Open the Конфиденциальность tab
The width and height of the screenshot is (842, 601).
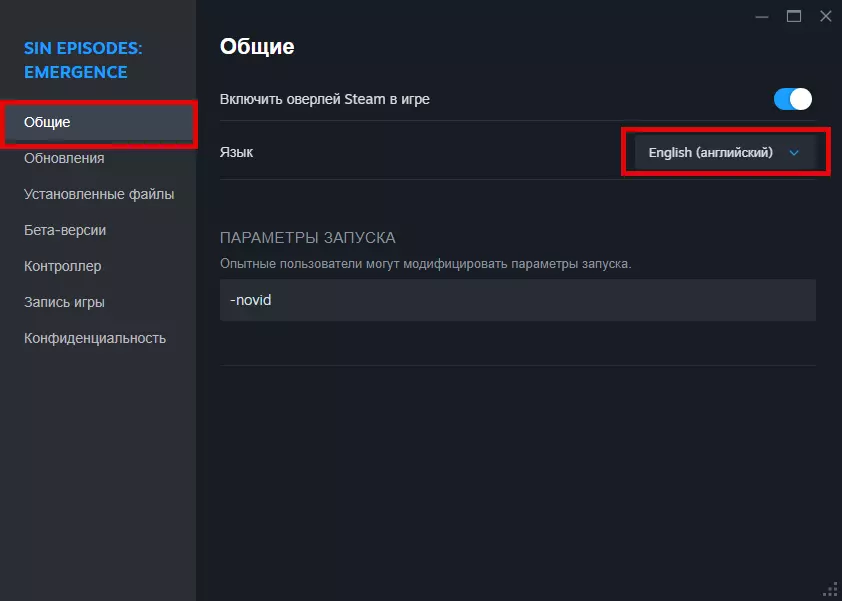[95, 338]
